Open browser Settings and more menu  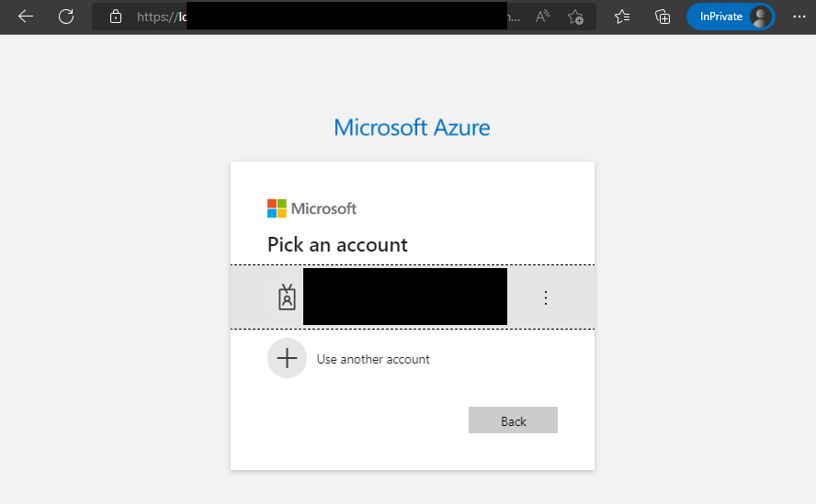799,17
